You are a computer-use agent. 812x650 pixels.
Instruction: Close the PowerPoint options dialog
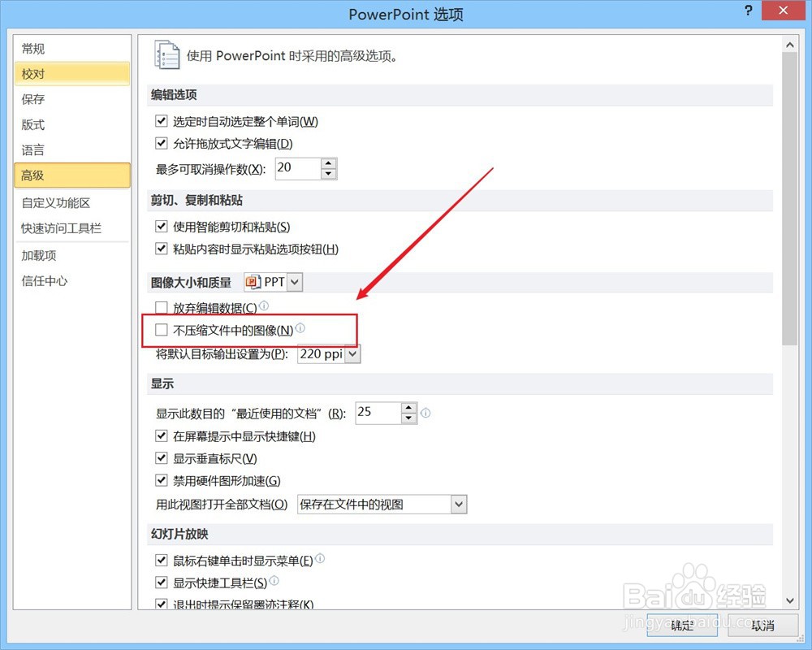(x=783, y=11)
